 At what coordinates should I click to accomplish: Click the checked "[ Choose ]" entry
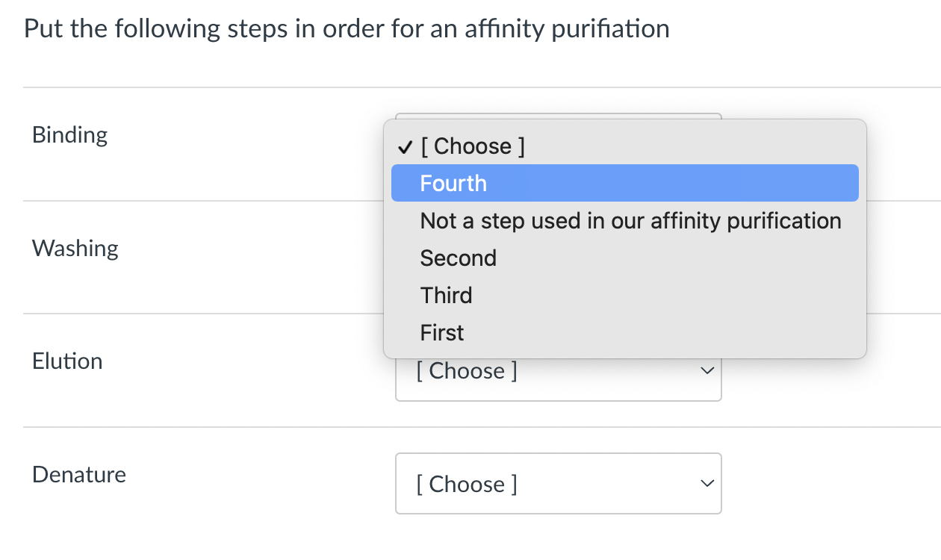point(472,146)
